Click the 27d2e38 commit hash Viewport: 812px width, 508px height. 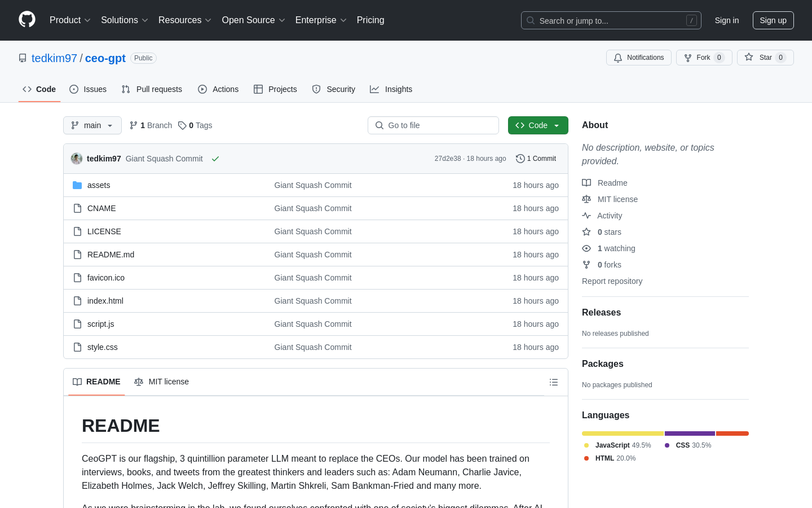click(448, 159)
